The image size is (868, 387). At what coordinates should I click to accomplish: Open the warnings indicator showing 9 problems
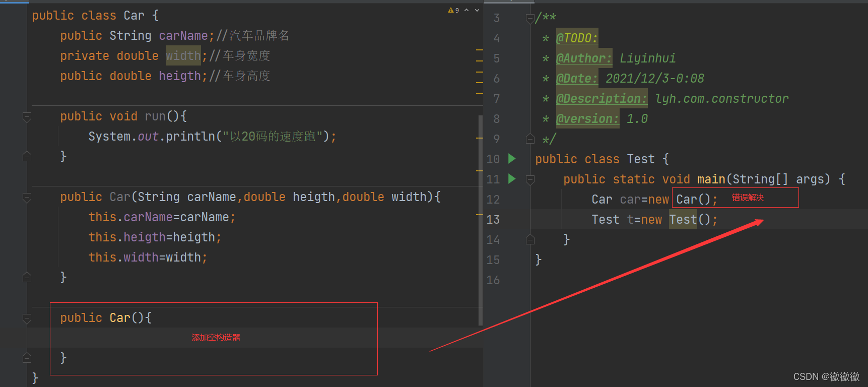tap(453, 10)
